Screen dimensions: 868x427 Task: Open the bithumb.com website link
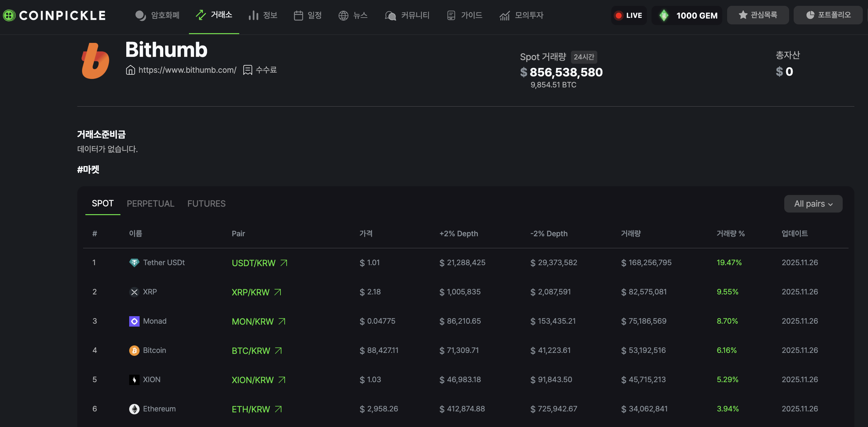coord(187,70)
